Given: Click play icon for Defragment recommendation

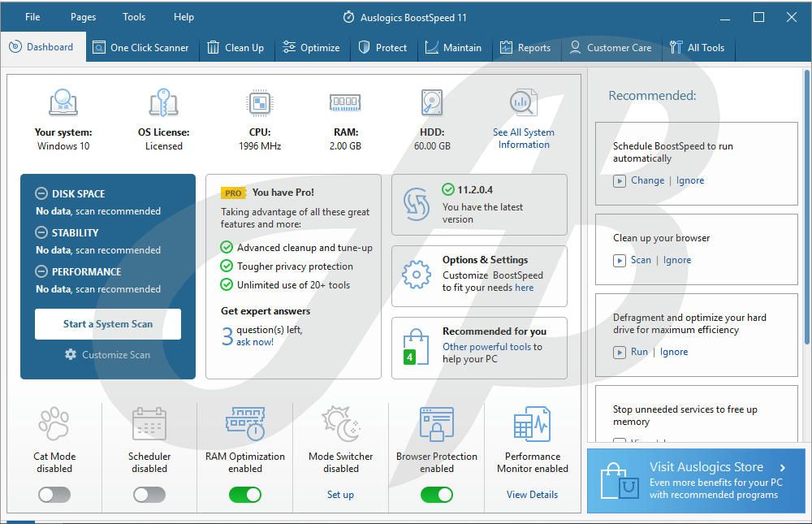Looking at the screenshot, I should click(620, 353).
